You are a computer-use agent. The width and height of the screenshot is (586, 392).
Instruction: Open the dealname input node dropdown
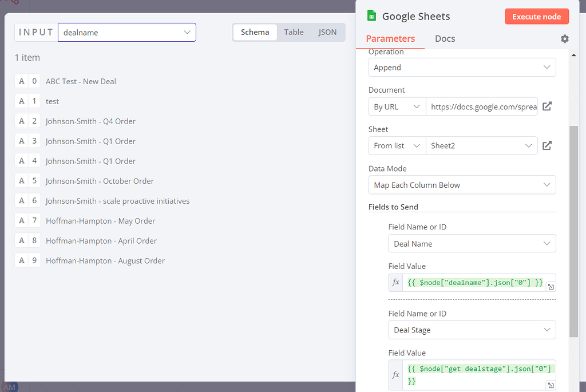[x=126, y=33]
